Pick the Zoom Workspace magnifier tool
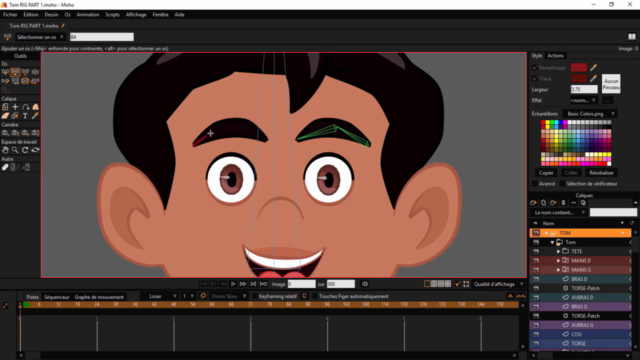Image resolution: width=640 pixels, height=360 pixels. [15, 150]
